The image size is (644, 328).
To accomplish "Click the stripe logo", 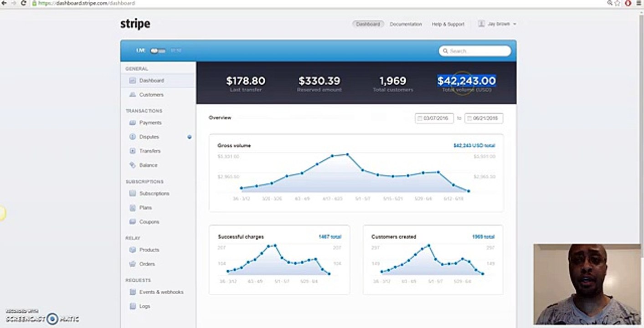I will (135, 24).
